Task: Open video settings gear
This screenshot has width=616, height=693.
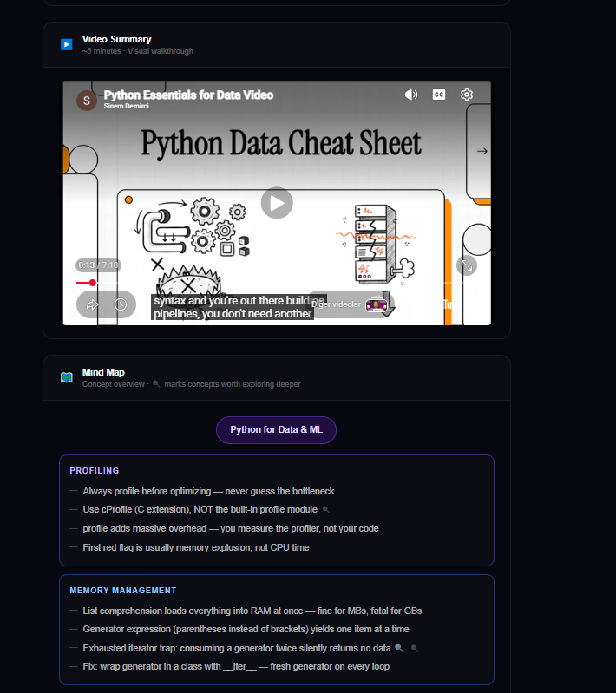Action: [467, 95]
